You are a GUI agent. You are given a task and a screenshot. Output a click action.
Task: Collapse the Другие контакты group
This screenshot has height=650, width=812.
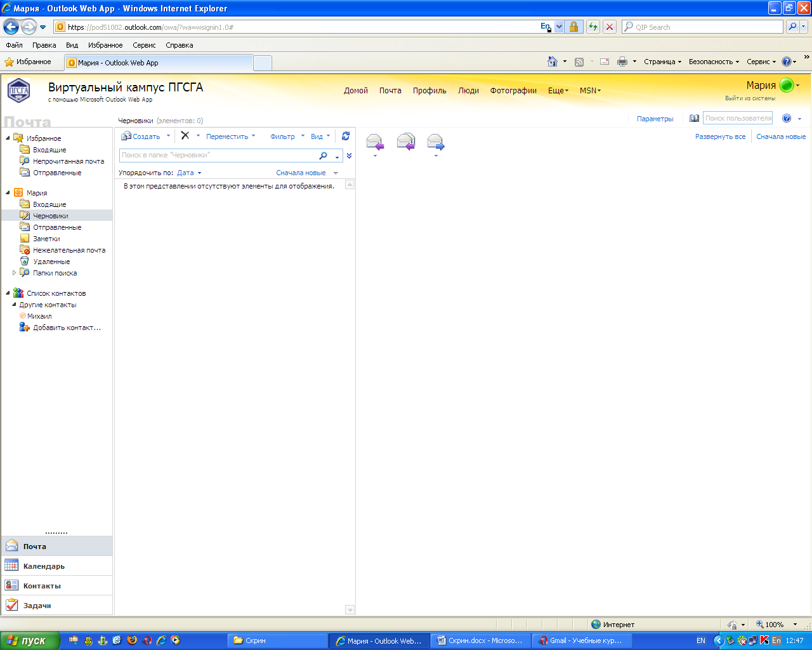pos(14,304)
